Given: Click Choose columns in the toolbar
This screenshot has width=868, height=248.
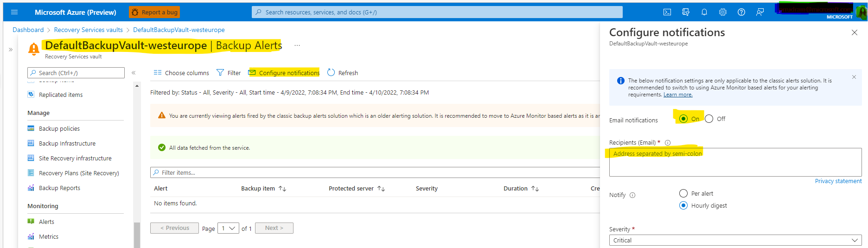Looking at the screenshot, I should [181, 73].
